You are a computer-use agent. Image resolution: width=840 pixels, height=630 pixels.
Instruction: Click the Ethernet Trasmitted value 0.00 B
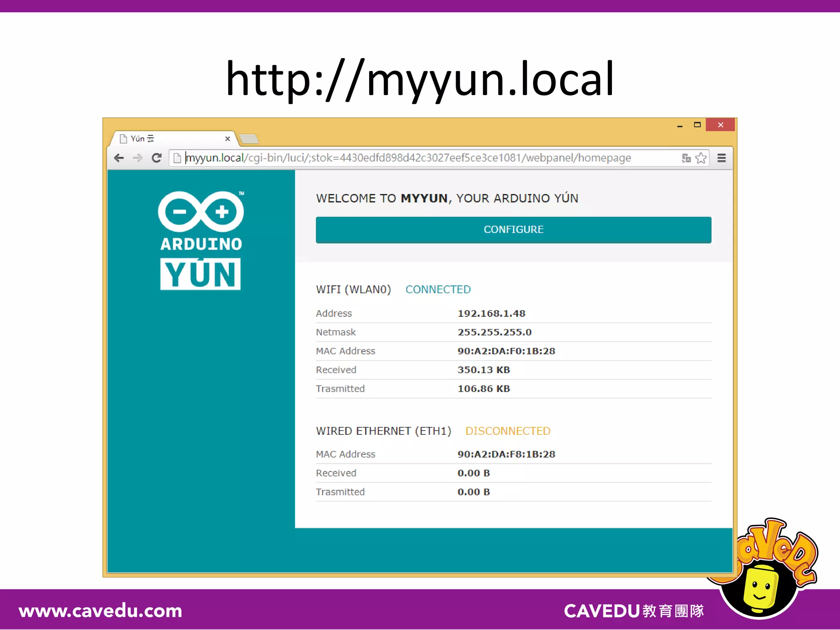coord(474,492)
